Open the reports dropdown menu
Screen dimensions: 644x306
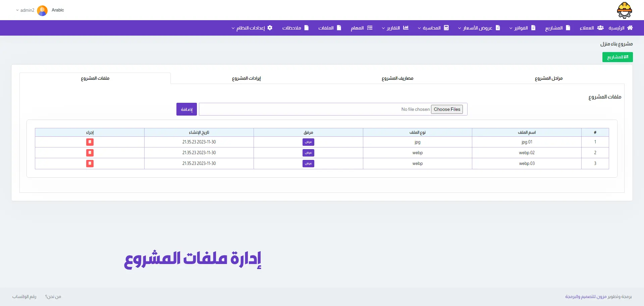tap(395, 28)
